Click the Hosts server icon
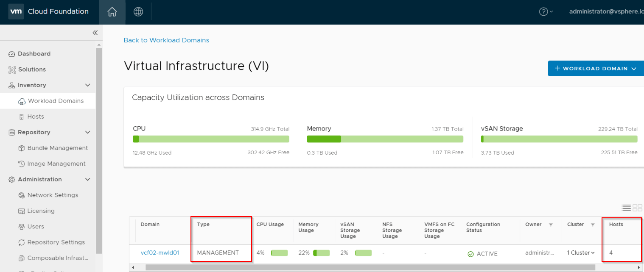The image size is (644, 272). tap(22, 117)
